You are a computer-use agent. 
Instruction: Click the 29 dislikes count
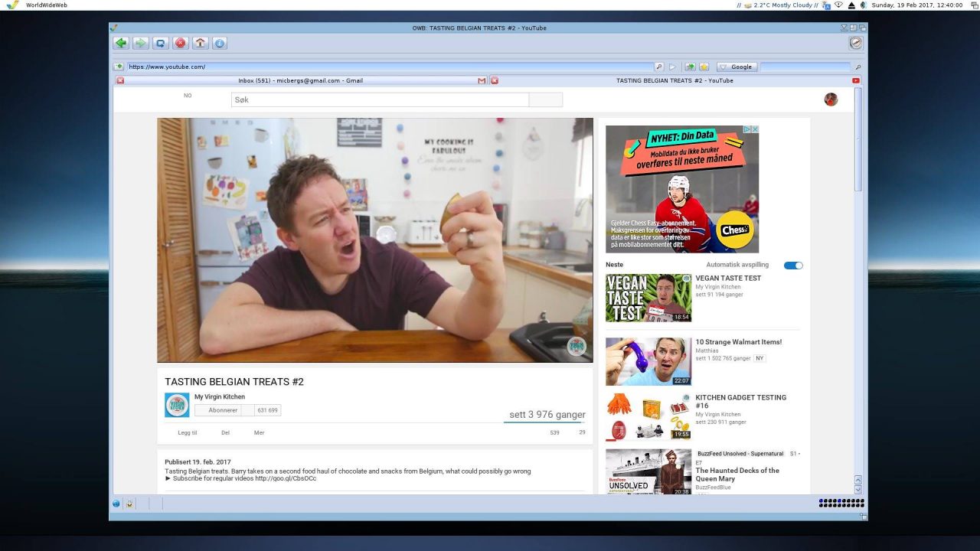pyautogui.click(x=582, y=432)
